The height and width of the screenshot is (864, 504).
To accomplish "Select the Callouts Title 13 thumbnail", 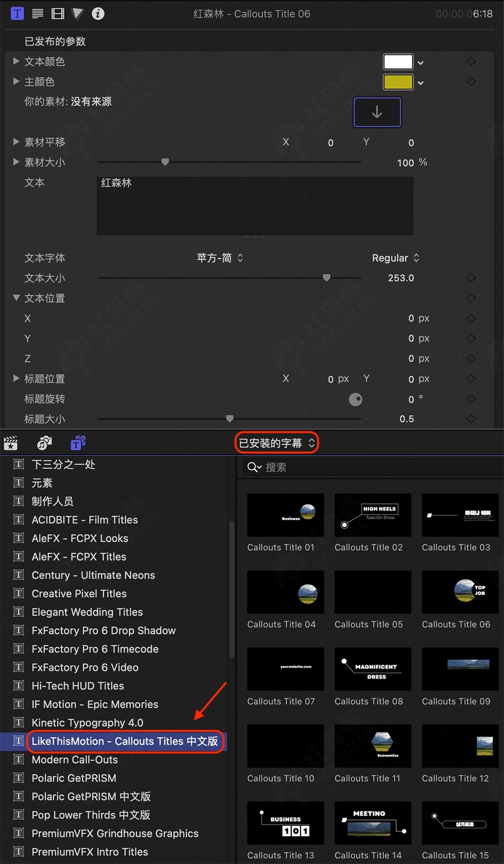I will point(285,823).
